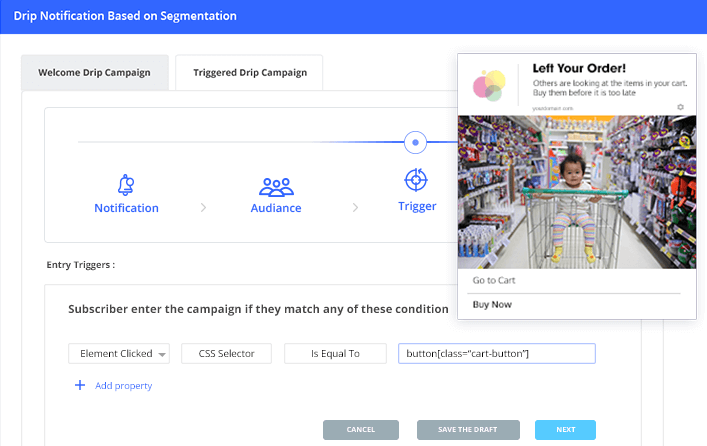Click the plus icon beside Add property
This screenshot has width=707, height=446.
[80, 385]
